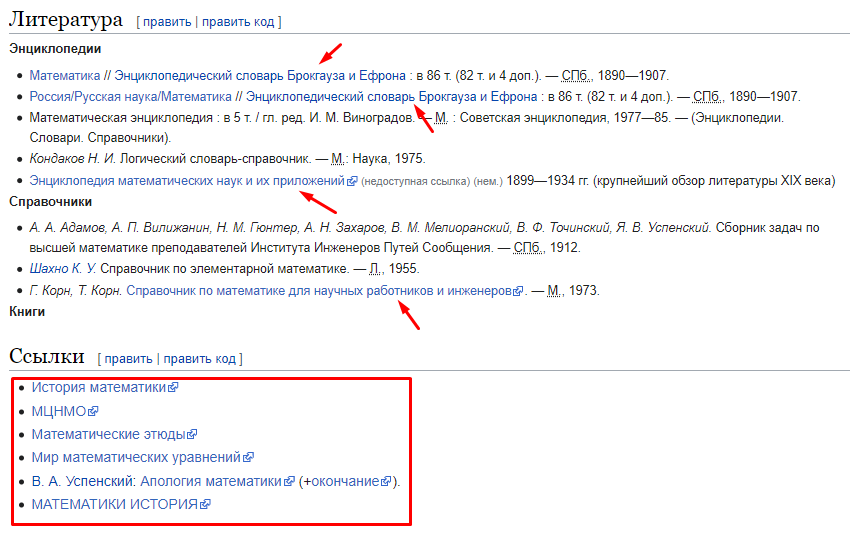Click external-link icon after Корн Справочник по математике
This screenshot has height=540, width=850.
click(518, 291)
